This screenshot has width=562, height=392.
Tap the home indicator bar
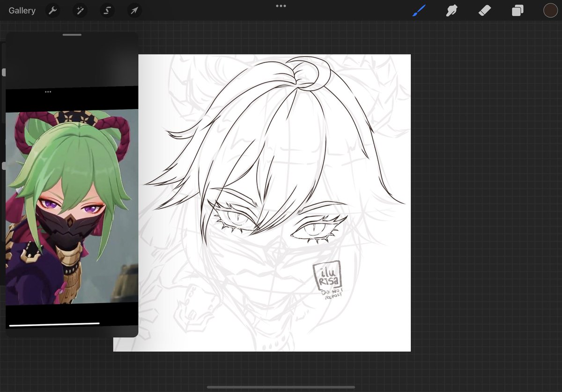tap(281, 387)
